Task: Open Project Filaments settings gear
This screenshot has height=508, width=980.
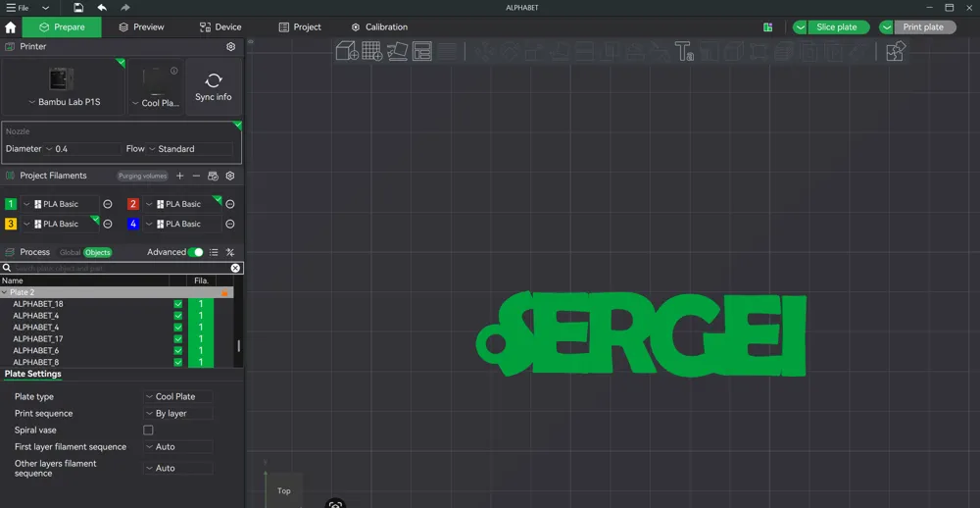Action: (x=230, y=176)
